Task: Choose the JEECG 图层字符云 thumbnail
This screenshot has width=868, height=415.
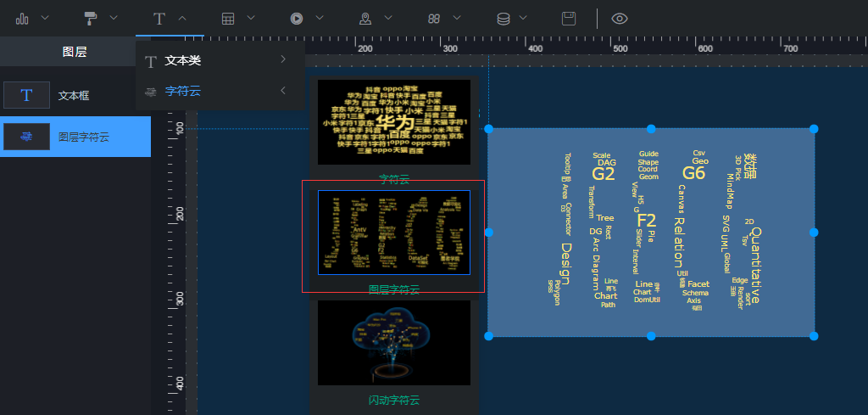Action: click(x=394, y=233)
